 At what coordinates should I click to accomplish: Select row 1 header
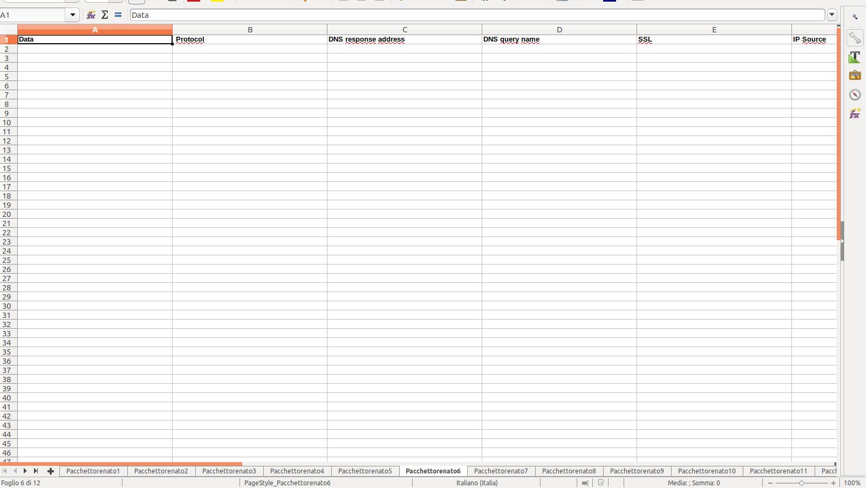pyautogui.click(x=8, y=39)
